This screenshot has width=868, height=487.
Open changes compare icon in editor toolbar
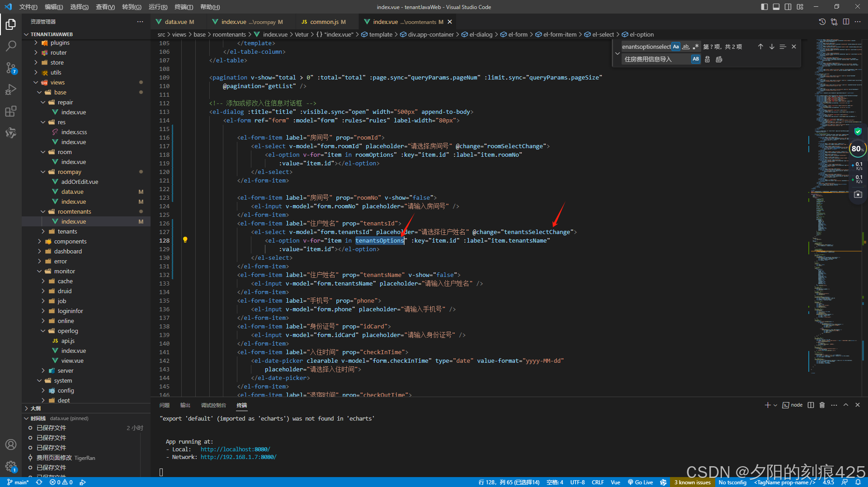tap(834, 22)
